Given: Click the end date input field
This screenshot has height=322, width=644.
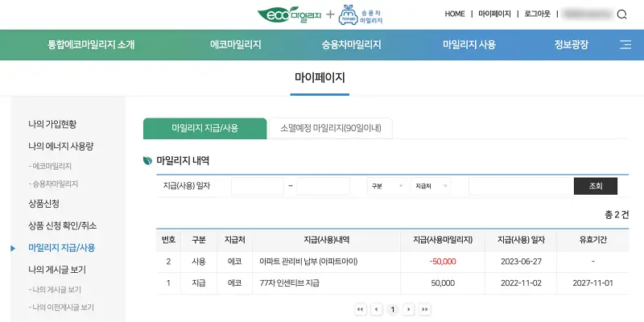Looking at the screenshot, I should pyautogui.click(x=323, y=186).
